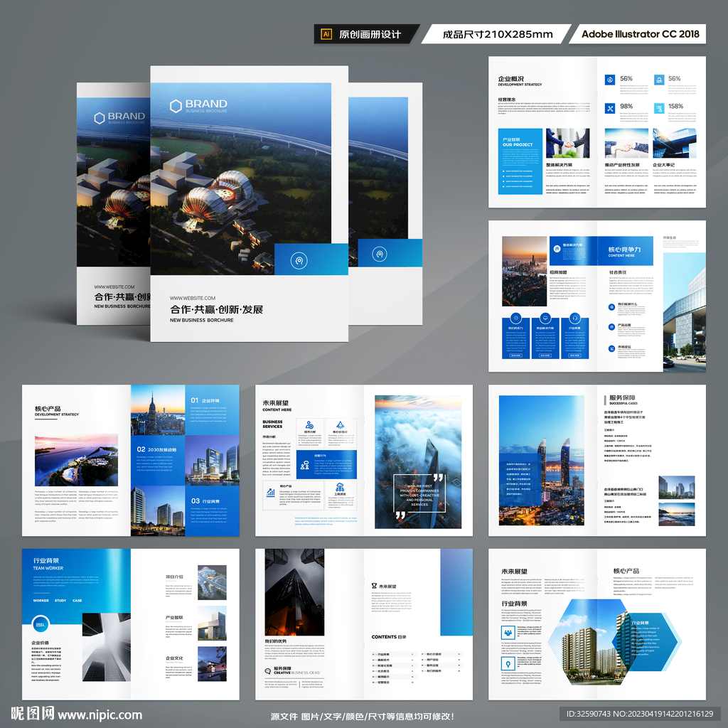This screenshot has width=728, height=728.
Task: Click the ID:32590743 footer text
Action: click(x=587, y=714)
